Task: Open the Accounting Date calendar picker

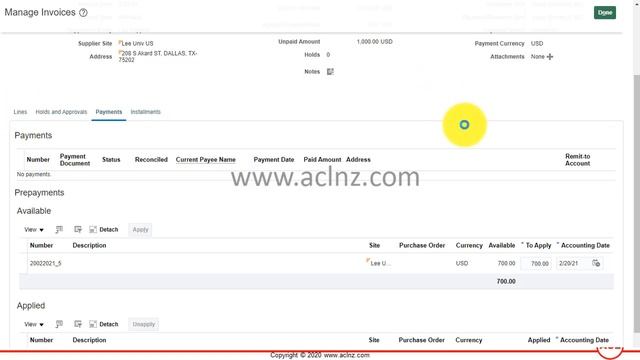Action: point(596,264)
